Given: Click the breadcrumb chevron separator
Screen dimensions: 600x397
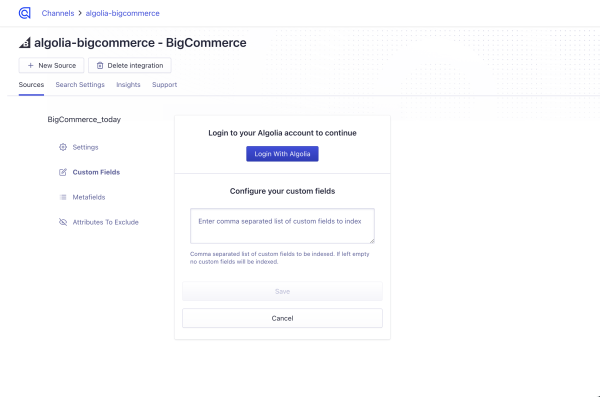Looking at the screenshot, I should pos(80,13).
